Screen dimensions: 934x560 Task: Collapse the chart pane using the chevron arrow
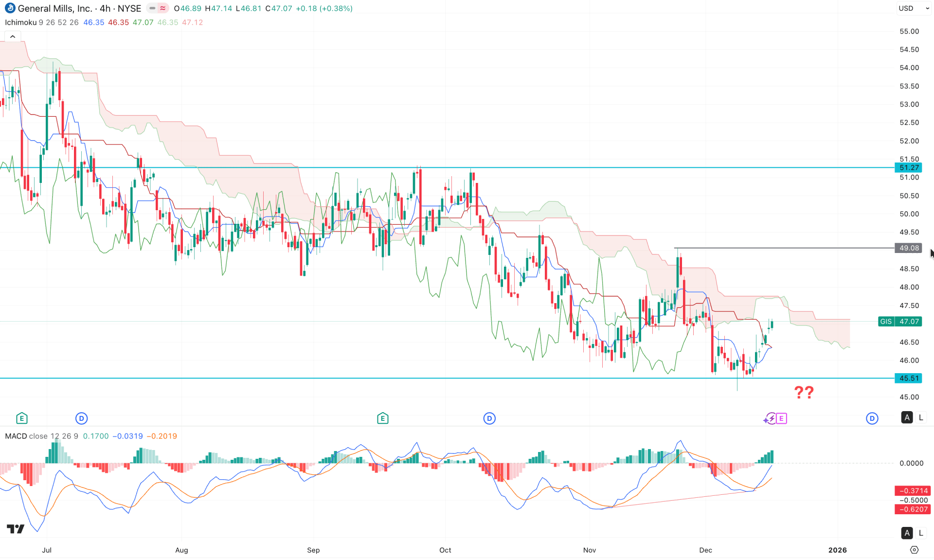[x=12, y=36]
